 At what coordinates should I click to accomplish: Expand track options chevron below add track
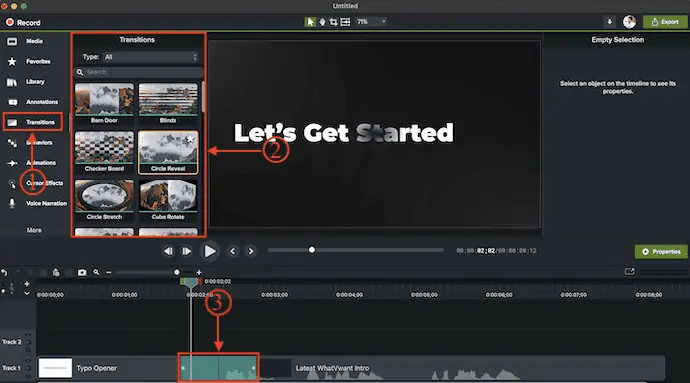(27, 293)
